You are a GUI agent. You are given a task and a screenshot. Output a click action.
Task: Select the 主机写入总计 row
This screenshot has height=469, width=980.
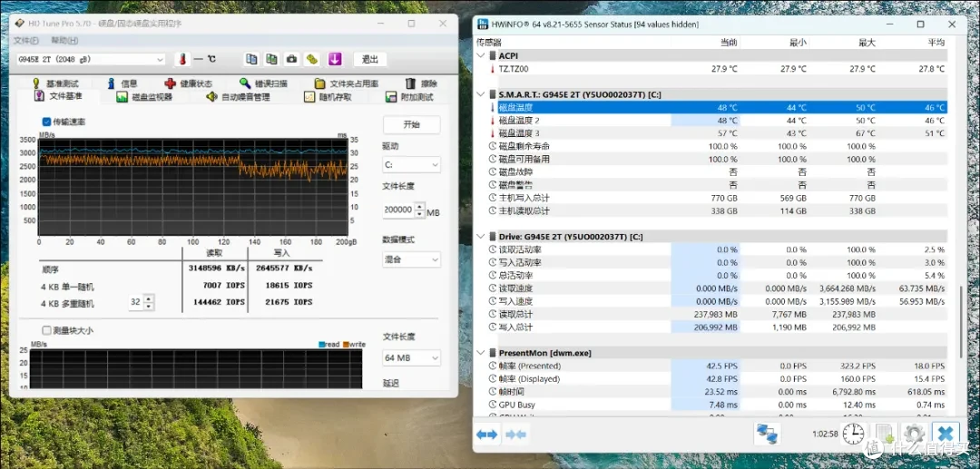click(718, 198)
